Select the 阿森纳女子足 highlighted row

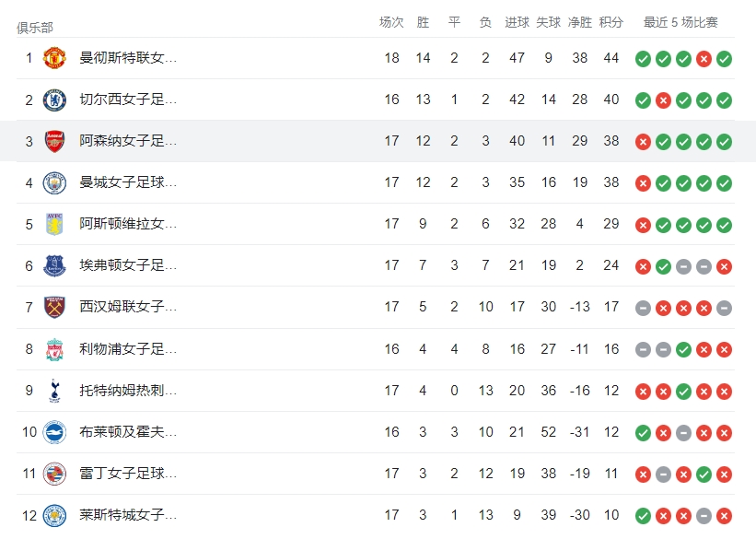378,141
